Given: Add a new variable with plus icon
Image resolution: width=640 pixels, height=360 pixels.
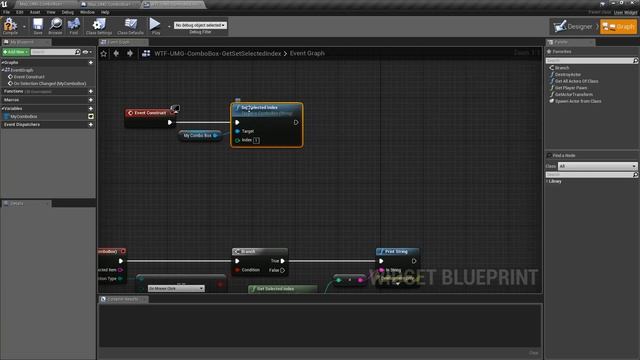Looking at the screenshot, I should 91,109.
